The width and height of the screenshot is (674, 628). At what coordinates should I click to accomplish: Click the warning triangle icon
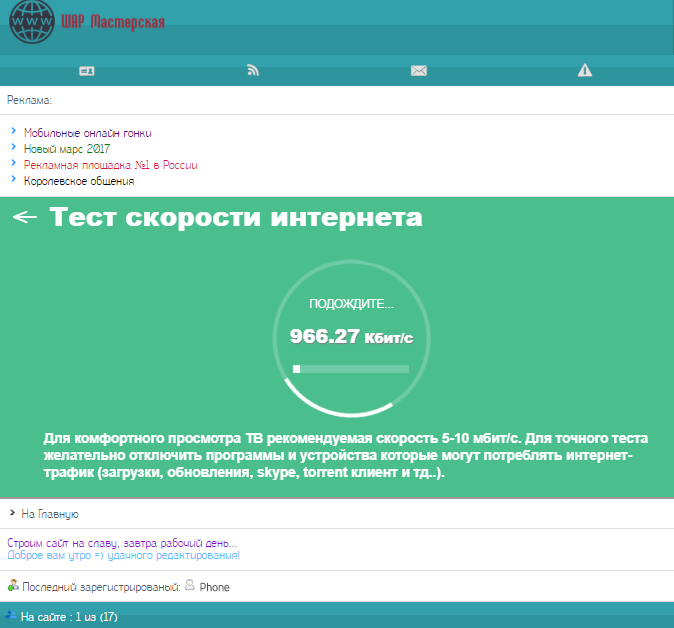click(x=585, y=70)
